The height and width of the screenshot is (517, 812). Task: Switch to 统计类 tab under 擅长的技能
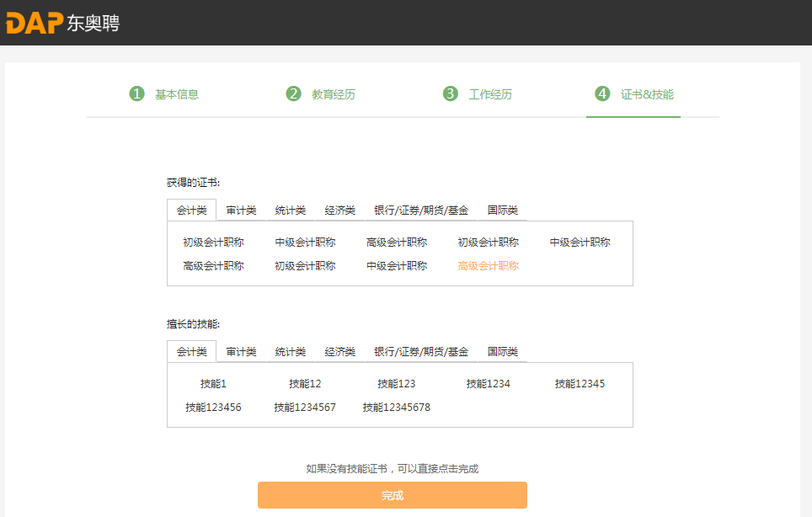pyautogui.click(x=291, y=352)
